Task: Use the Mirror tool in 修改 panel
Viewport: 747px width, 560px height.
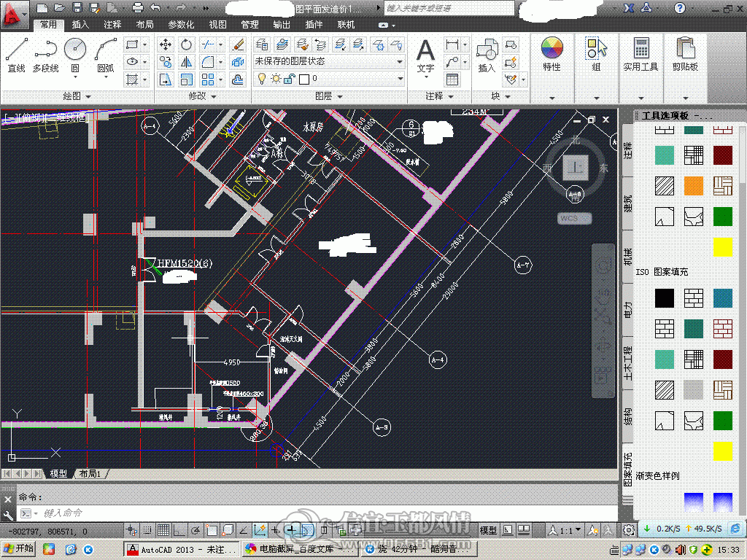Action: tap(186, 62)
